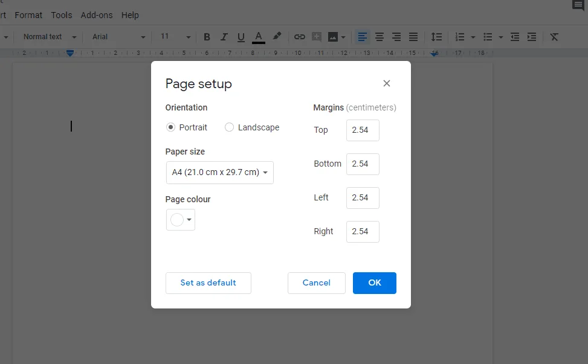The image size is (588, 364).
Task: Open the Page colour picker
Action: (180, 220)
